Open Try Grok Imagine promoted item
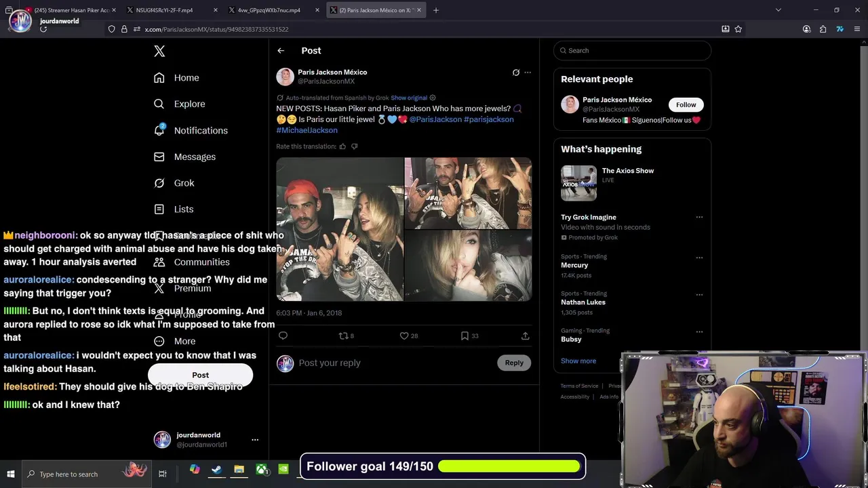 click(589, 217)
